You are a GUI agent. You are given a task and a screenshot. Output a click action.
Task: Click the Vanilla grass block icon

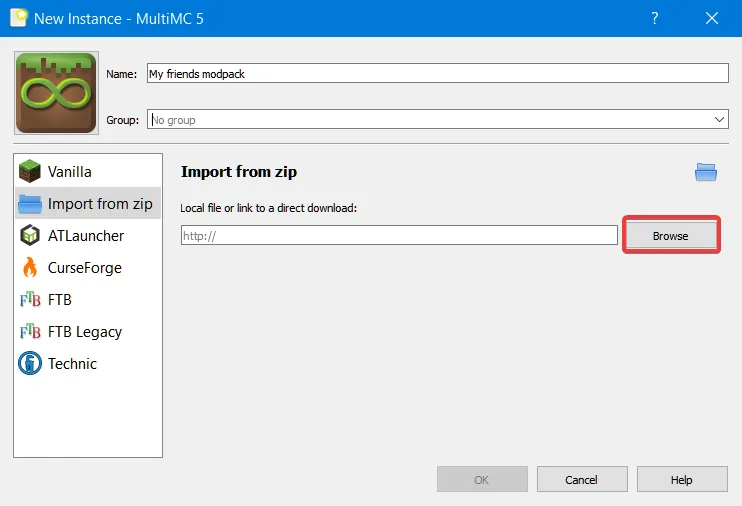tap(30, 171)
